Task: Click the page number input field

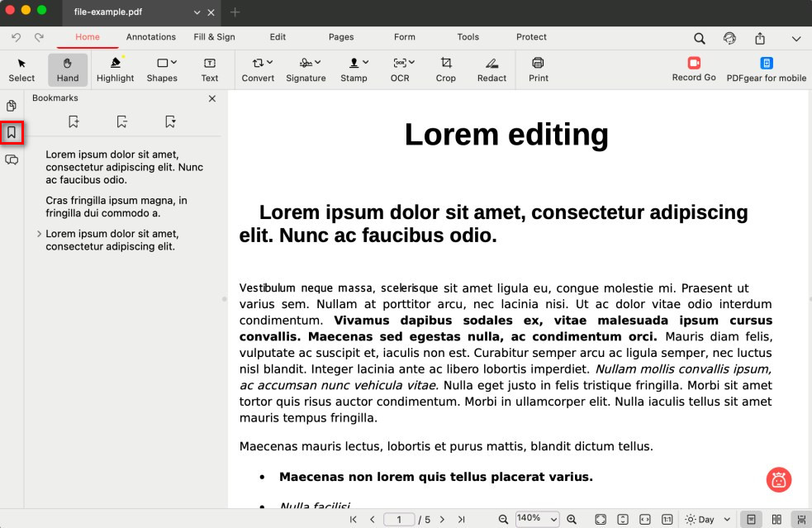Action: pyautogui.click(x=399, y=519)
